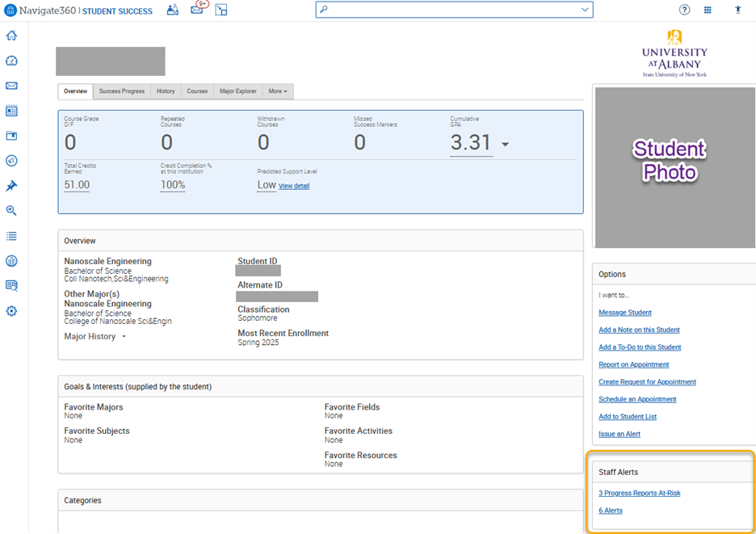The width and height of the screenshot is (756, 534).
Task: Click the Message Student link
Action: coord(624,313)
